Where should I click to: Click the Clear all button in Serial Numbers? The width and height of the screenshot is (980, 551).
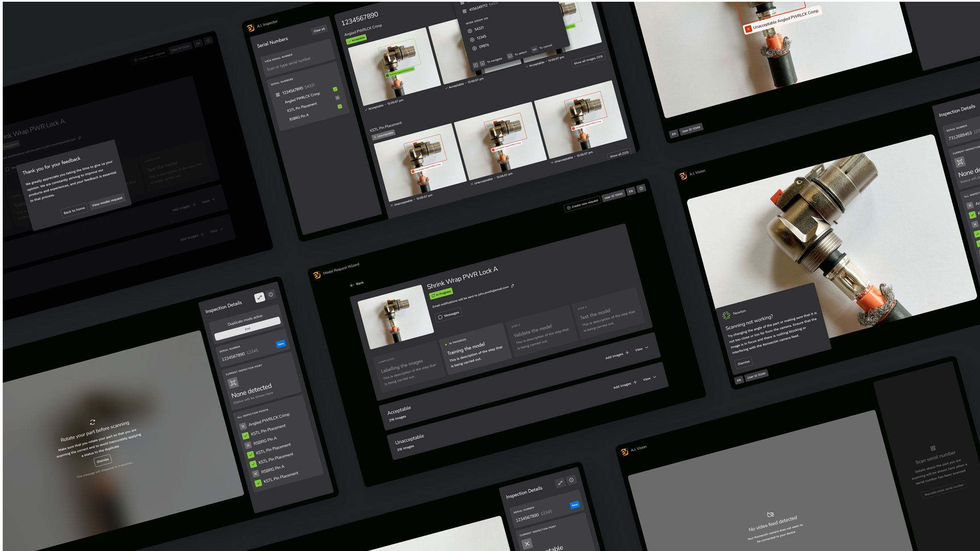pos(319,30)
